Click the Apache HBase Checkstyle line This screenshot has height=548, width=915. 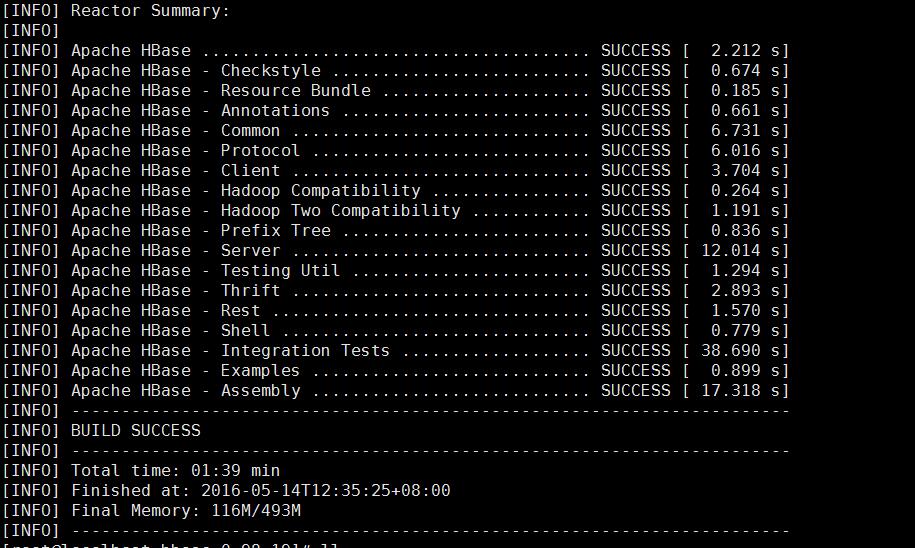(396, 71)
